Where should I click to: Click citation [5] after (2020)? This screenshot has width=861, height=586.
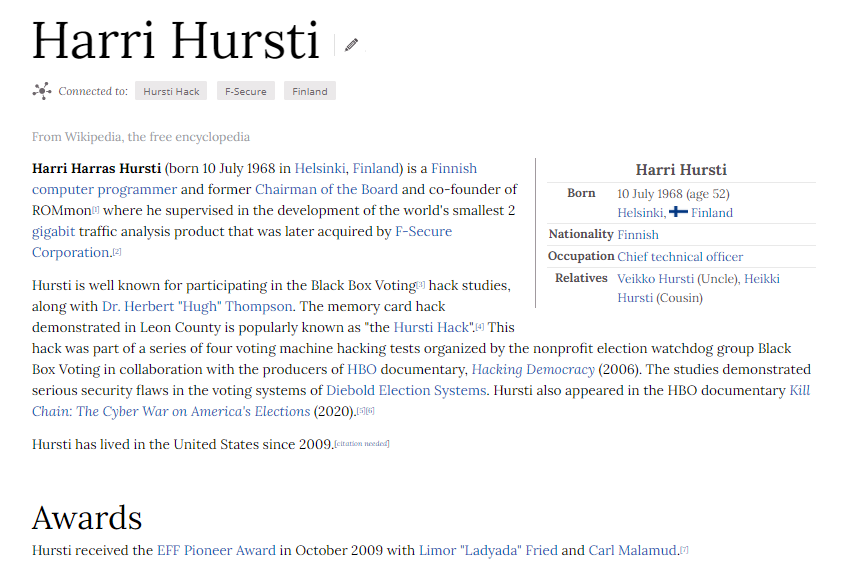(361, 410)
